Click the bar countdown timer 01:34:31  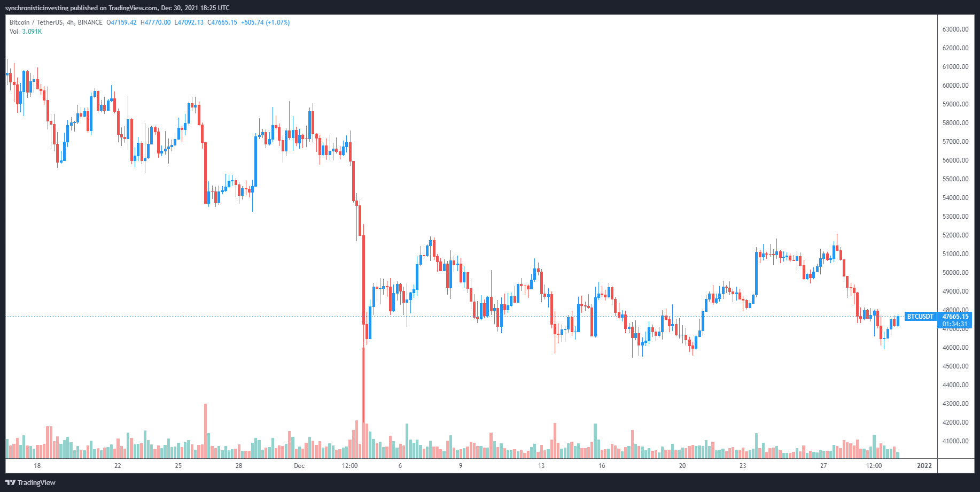coord(955,324)
